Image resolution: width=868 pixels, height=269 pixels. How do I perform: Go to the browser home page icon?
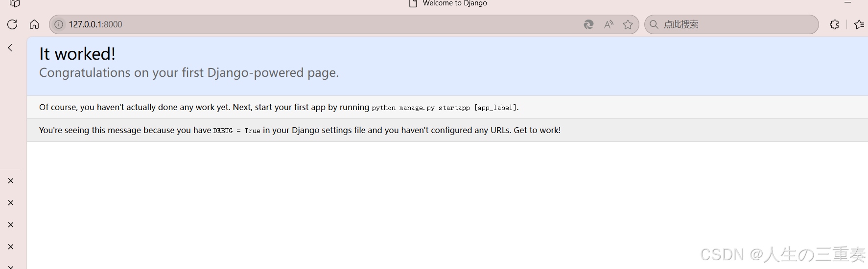point(34,24)
